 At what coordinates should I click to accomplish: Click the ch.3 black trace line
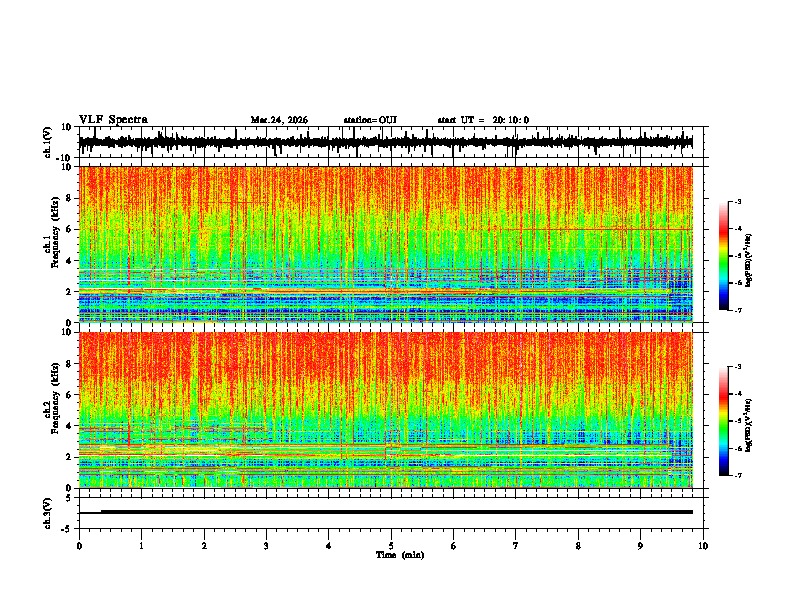click(x=386, y=512)
